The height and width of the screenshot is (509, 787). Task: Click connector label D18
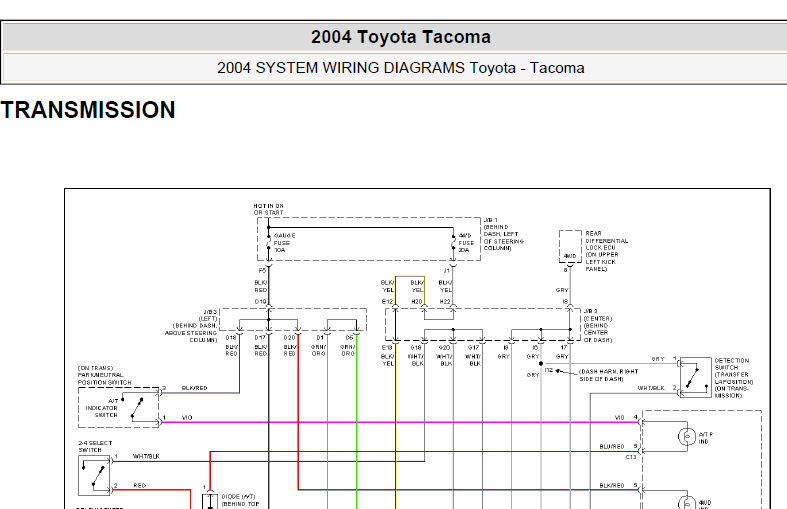click(x=231, y=338)
